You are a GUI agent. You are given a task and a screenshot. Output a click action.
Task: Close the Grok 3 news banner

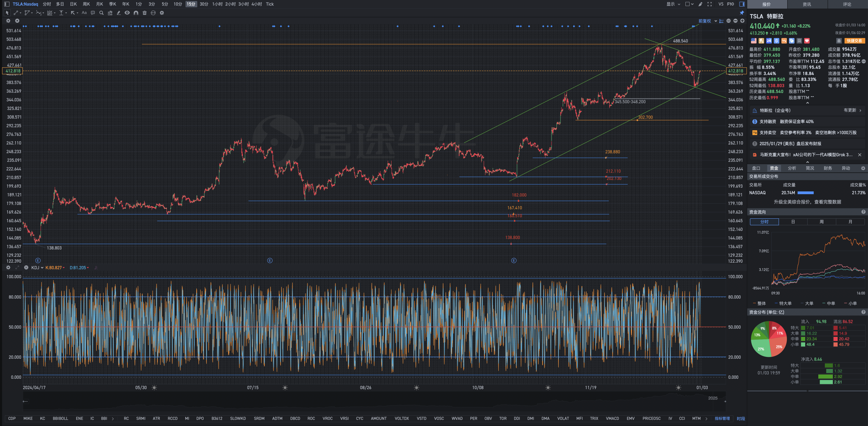pyautogui.click(x=860, y=155)
